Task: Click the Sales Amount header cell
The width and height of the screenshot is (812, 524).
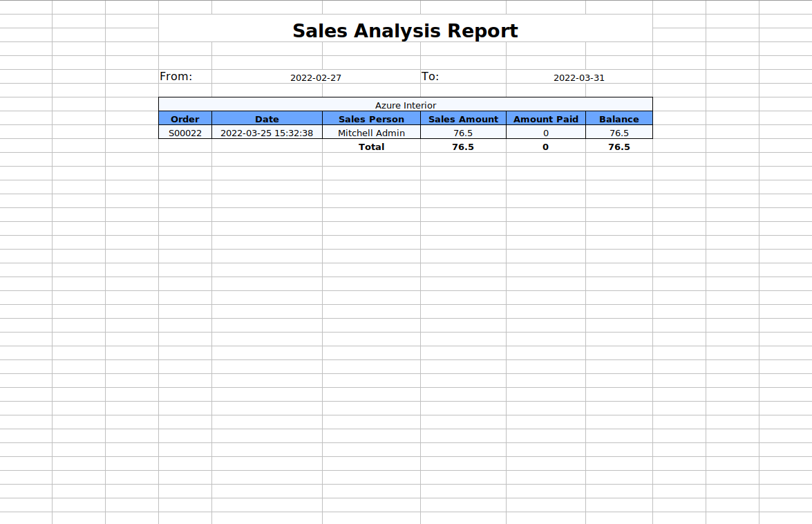Action: click(x=463, y=119)
